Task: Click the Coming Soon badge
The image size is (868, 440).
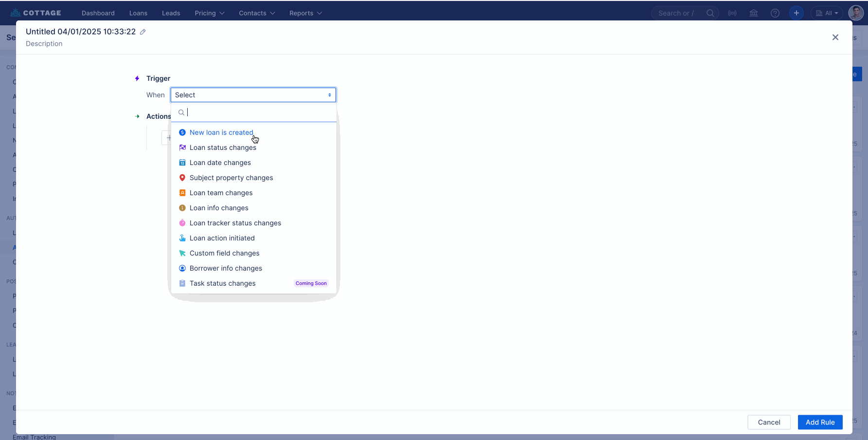Action: point(311,283)
